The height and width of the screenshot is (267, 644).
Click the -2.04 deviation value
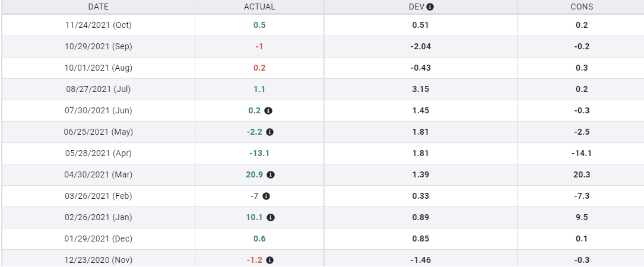tap(420, 46)
